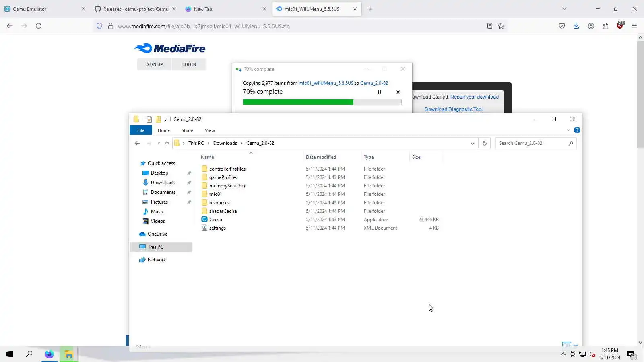Screen dimensions: 644x362
Task: Open Firefox extensions puzzle icon
Action: (605, 26)
